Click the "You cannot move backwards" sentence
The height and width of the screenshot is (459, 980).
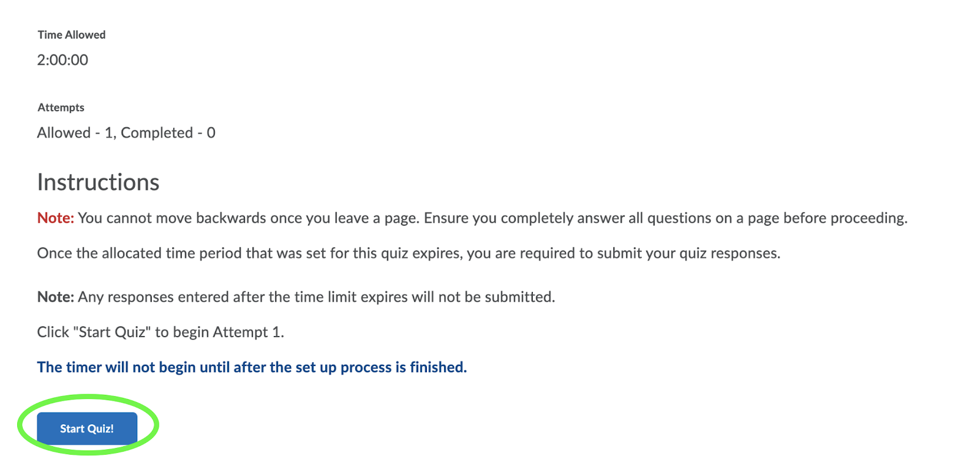[x=249, y=218]
